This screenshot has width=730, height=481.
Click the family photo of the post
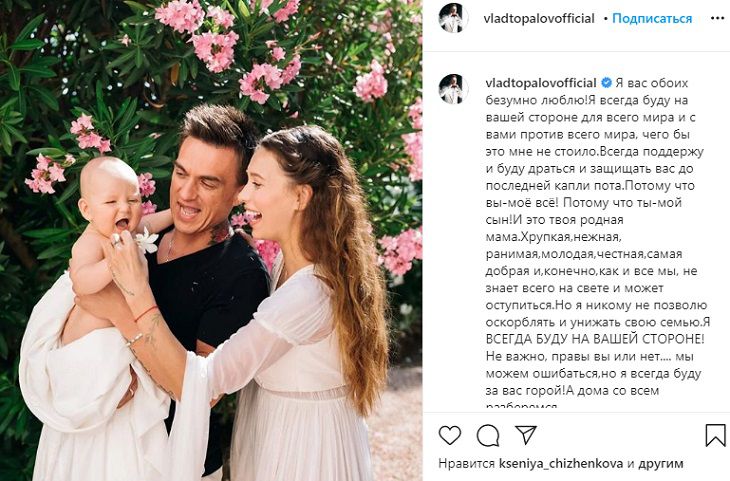[211, 240]
